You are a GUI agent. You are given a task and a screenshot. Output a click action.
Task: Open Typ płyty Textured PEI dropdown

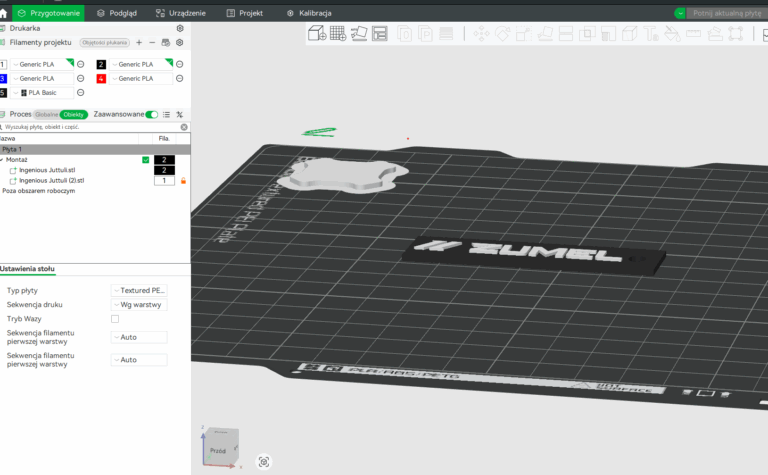click(x=139, y=290)
